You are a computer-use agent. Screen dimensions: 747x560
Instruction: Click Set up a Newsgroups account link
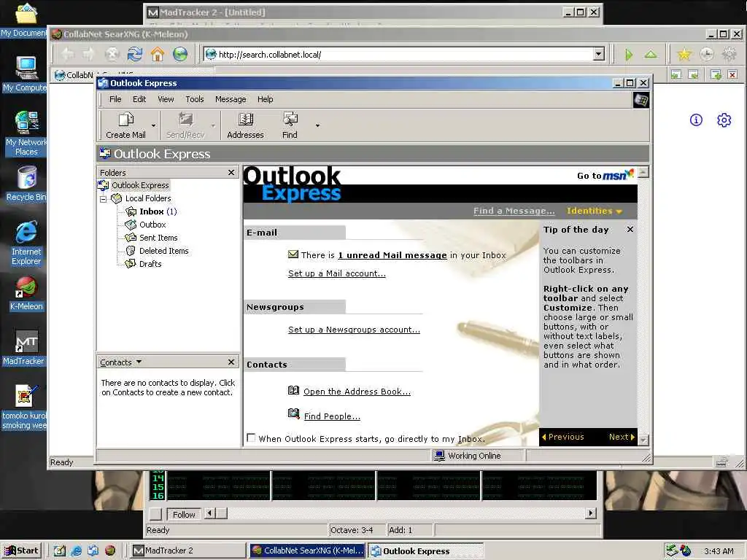(354, 330)
